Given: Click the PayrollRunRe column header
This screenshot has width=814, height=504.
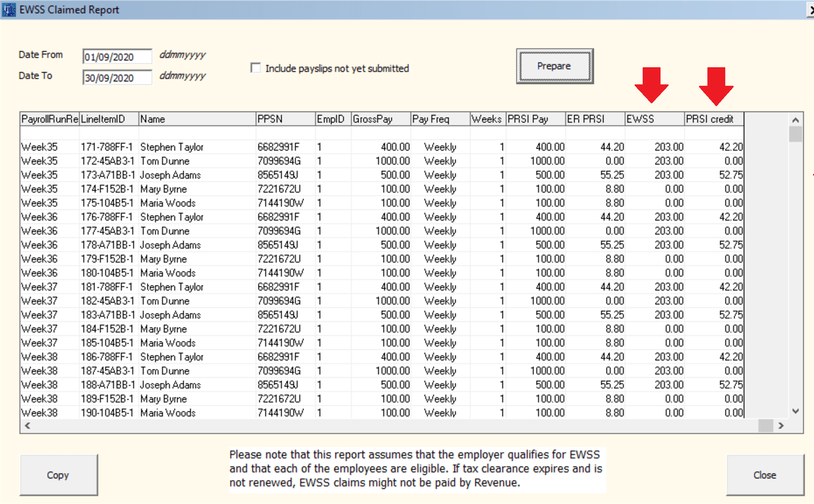Looking at the screenshot, I should [x=49, y=118].
